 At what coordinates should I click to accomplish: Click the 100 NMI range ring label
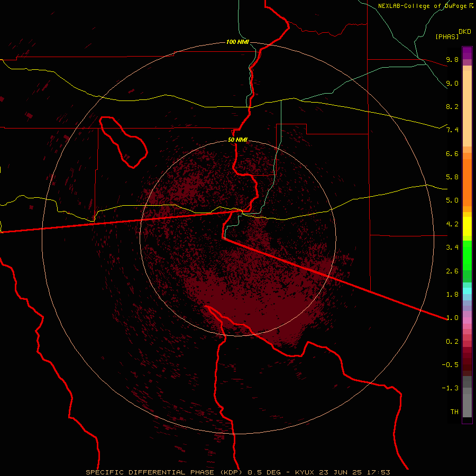237,42
